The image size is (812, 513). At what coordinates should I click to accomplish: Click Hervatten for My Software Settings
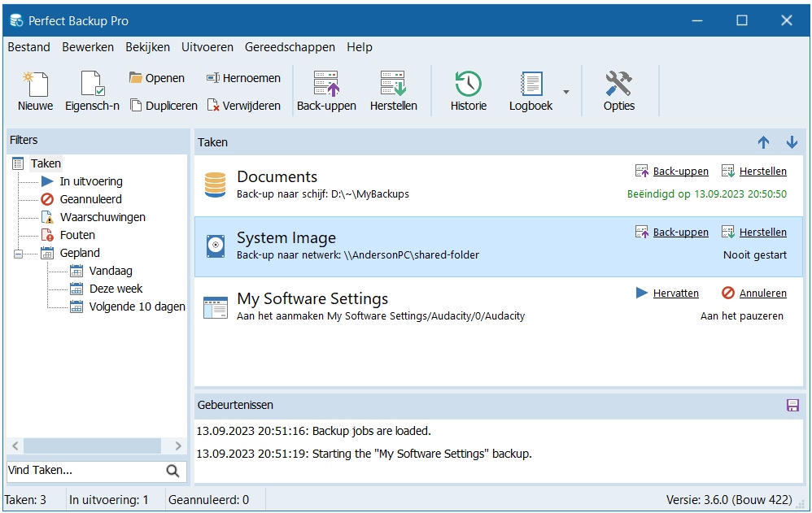(x=675, y=293)
